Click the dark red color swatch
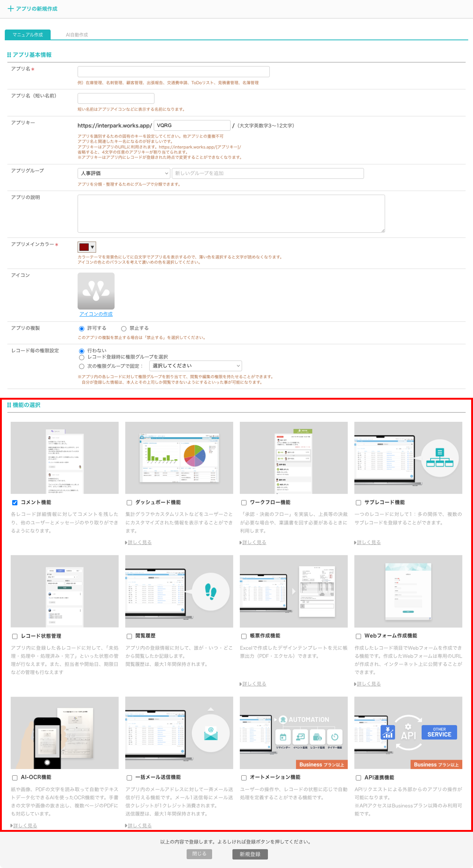This screenshot has height=868, width=473. pos(84,247)
